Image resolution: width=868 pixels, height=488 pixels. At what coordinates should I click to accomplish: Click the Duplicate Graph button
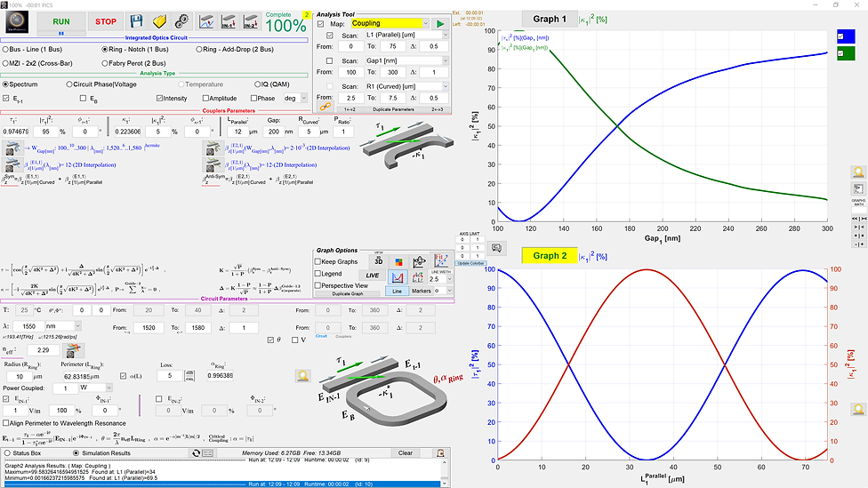pyautogui.click(x=348, y=294)
